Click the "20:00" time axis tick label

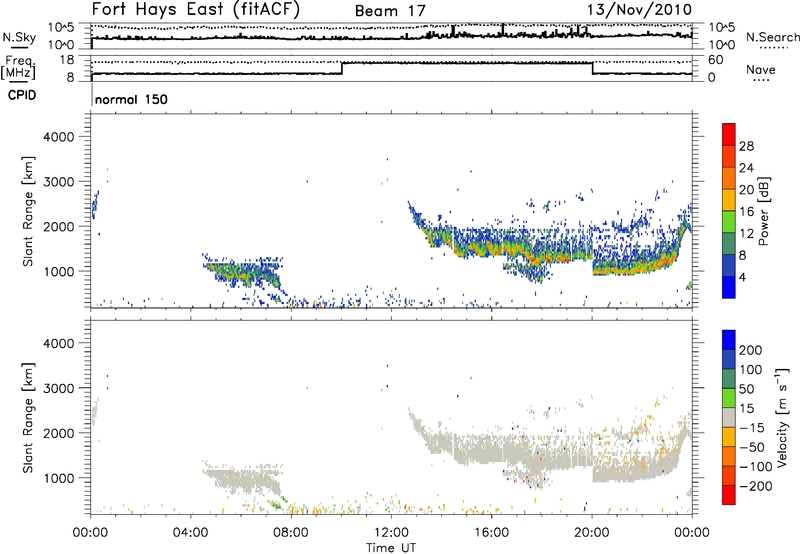tap(592, 533)
